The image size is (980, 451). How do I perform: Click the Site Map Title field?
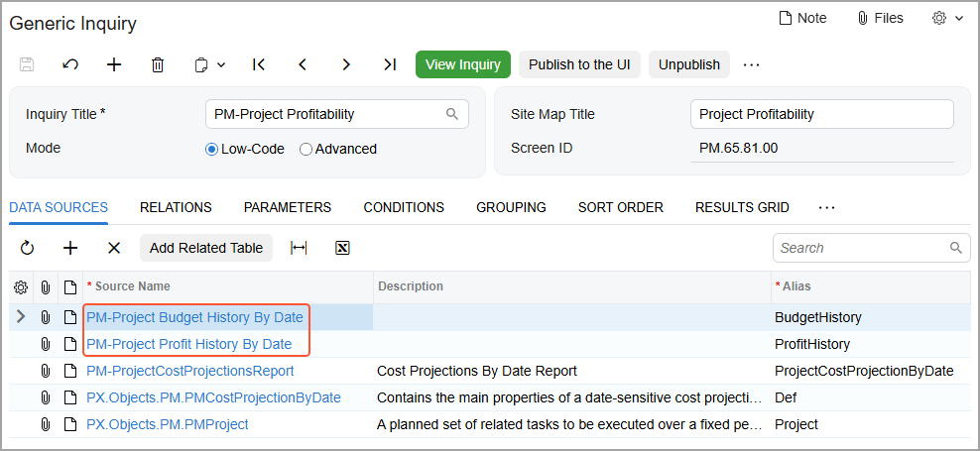click(822, 114)
